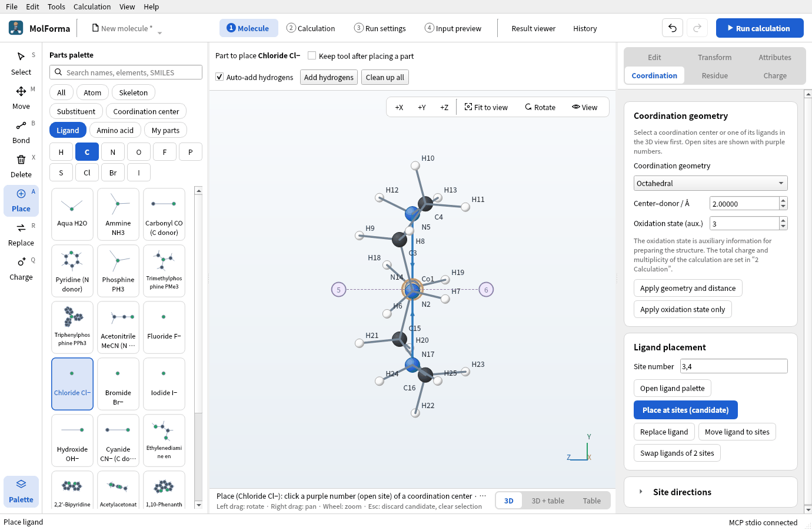Viewport: 812px width, 530px height.
Task: Switch to the Replace tool
Action: coord(21,234)
